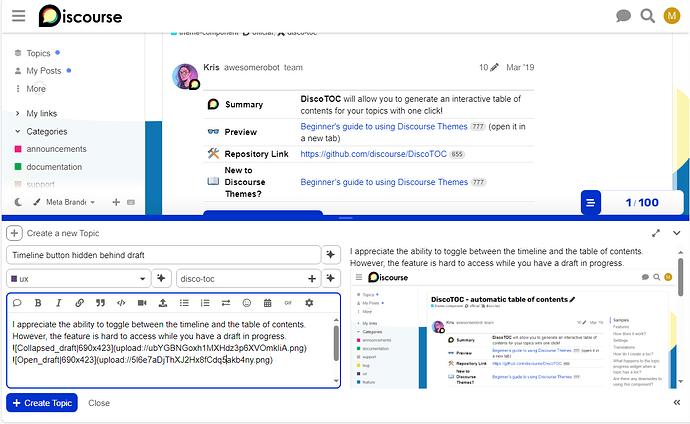
Task: Collapse the Categories section
Action: click(46, 132)
